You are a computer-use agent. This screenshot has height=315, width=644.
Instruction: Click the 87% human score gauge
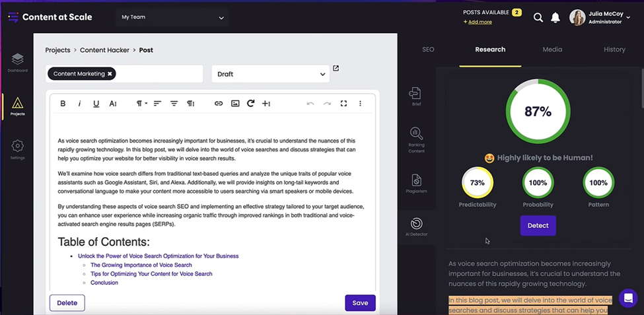point(538,112)
